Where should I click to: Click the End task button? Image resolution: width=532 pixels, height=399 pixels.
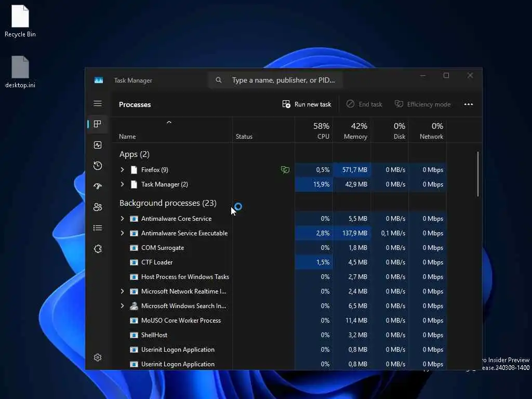364,104
